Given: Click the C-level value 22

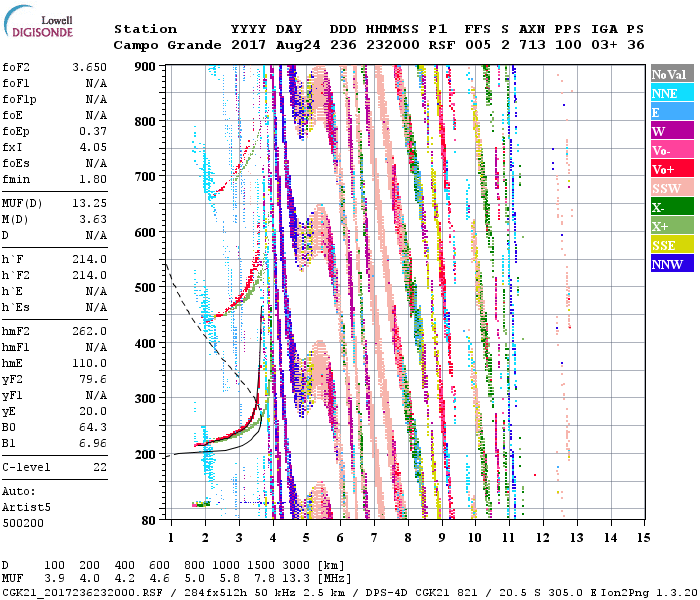Looking at the screenshot, I should (99, 467).
